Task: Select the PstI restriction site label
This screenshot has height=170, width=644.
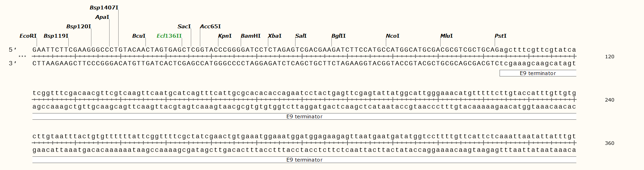Action: click(501, 36)
